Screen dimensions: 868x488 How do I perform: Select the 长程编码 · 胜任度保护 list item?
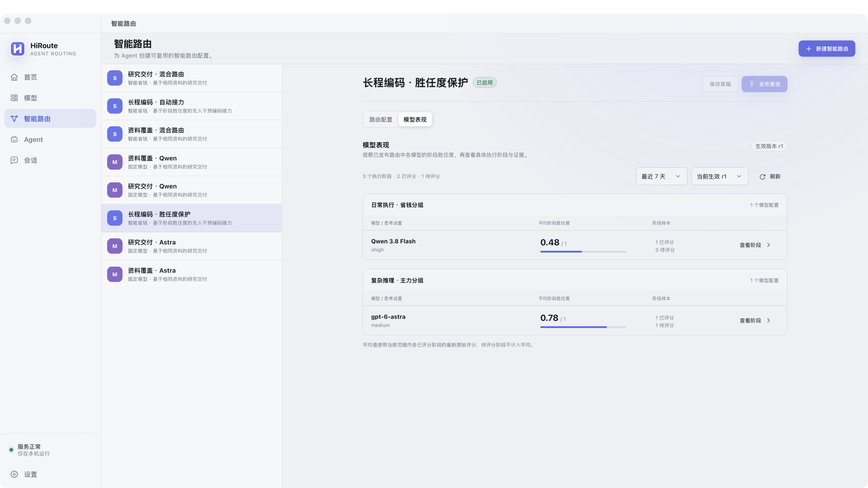click(x=192, y=218)
